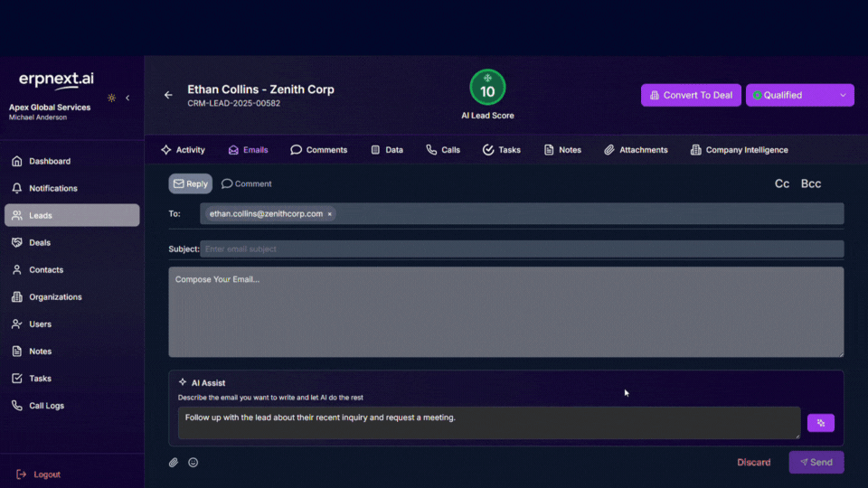Click the Logout icon in sidebar
Screen dimensions: 868x488
(x=22, y=474)
